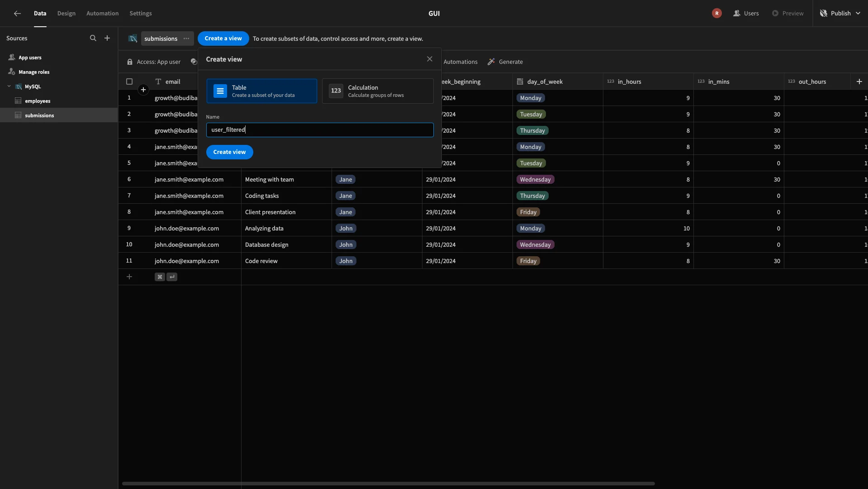Click the Client presentation cell
Screen dimensions: 868x489
[286, 212]
